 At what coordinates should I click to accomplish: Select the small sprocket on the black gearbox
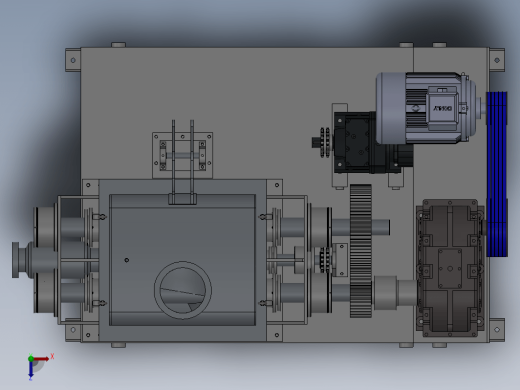pos(325,142)
